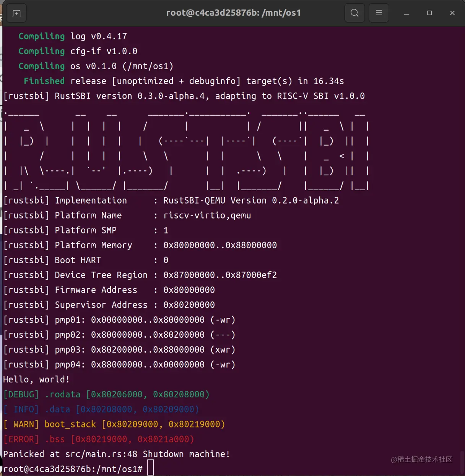Viewport: 465px width, 476px height.
Task: Click the pmp02 line
Action: coord(119,335)
